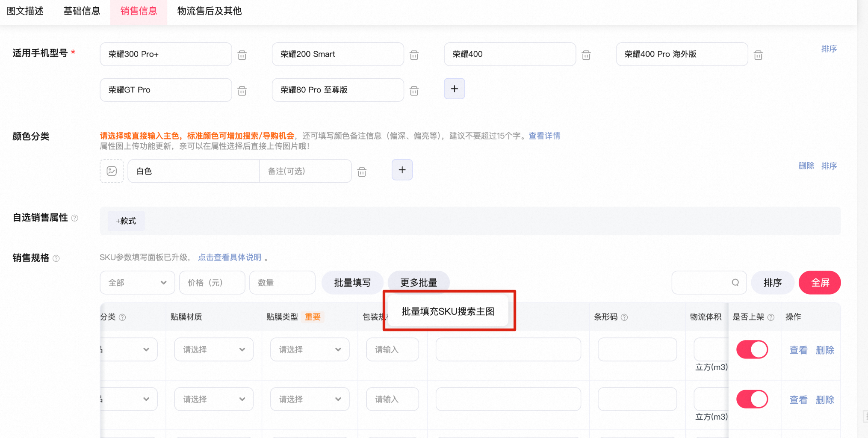The image size is (868, 438).
Task: Click 排序 link for phone models
Action: (829, 49)
